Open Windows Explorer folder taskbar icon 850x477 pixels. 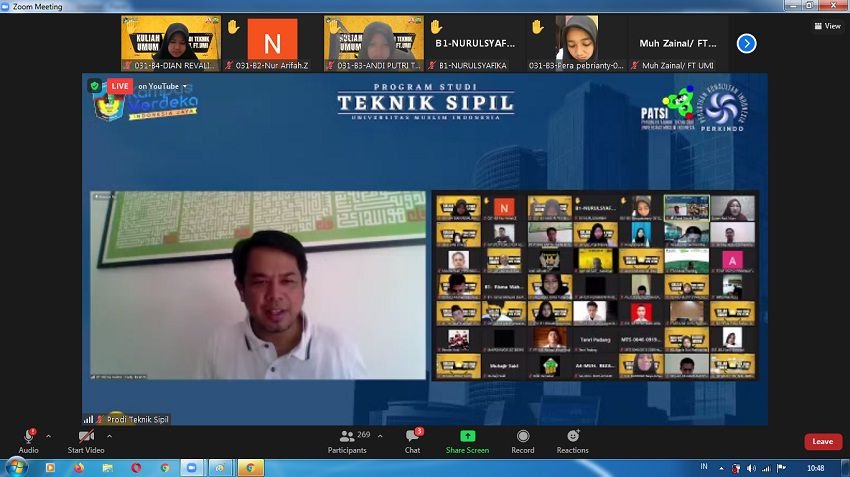tap(108, 467)
